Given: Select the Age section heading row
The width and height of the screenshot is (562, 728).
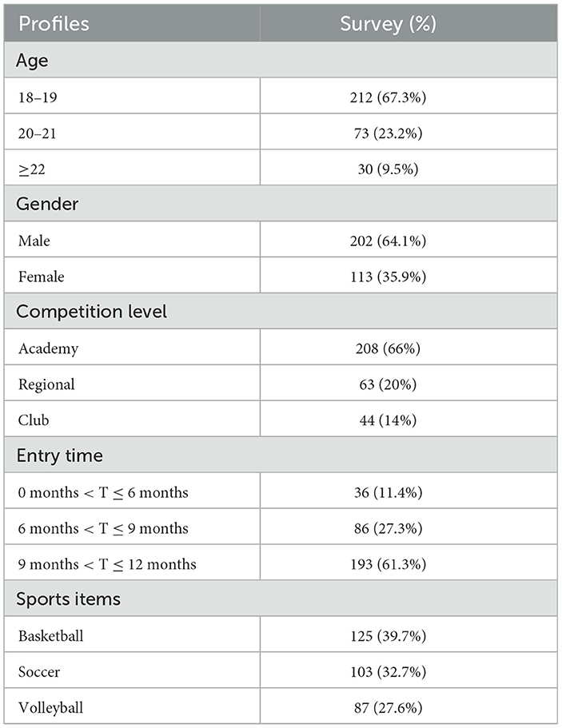Looking at the screenshot, I should pos(31,60).
